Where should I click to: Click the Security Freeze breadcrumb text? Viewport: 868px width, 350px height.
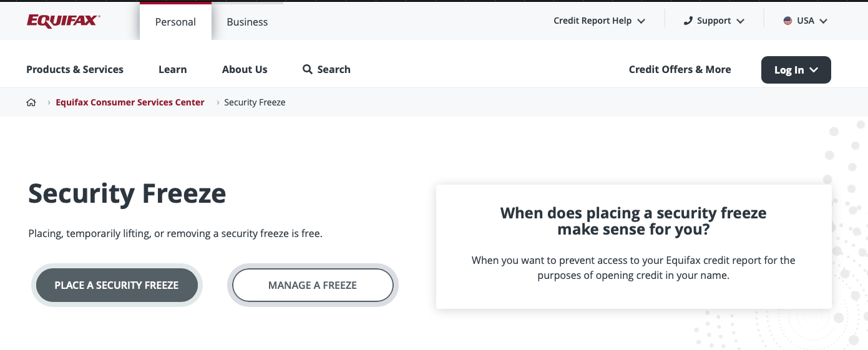click(255, 102)
